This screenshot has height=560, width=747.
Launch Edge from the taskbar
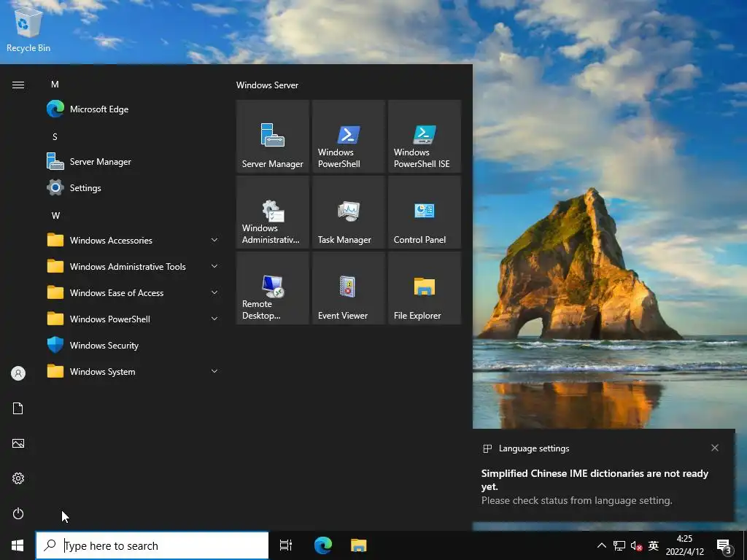tap(323, 545)
